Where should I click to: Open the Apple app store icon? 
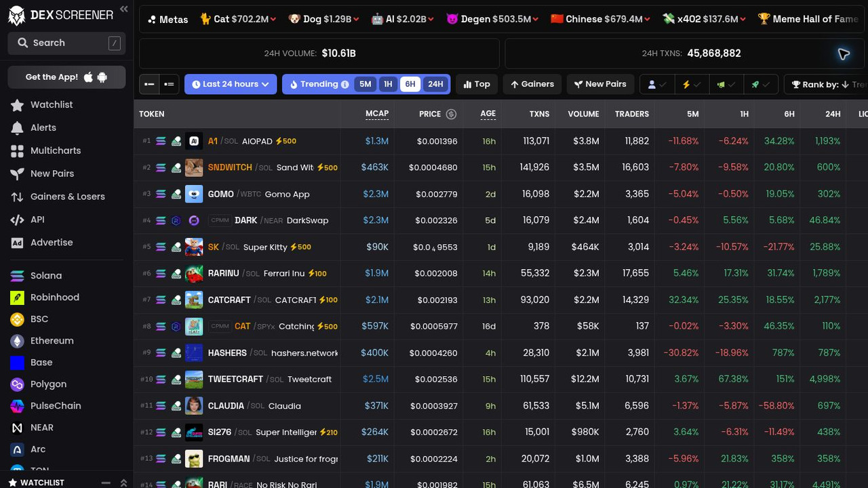[x=88, y=77]
